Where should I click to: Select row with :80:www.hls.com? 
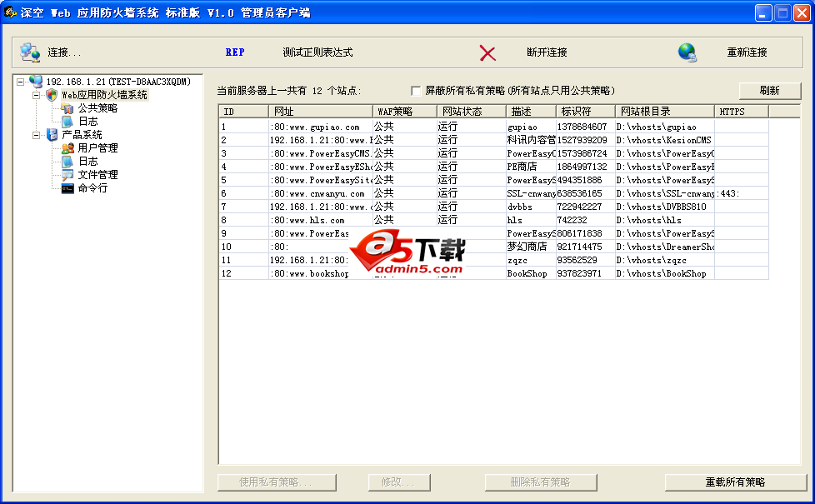493,220
